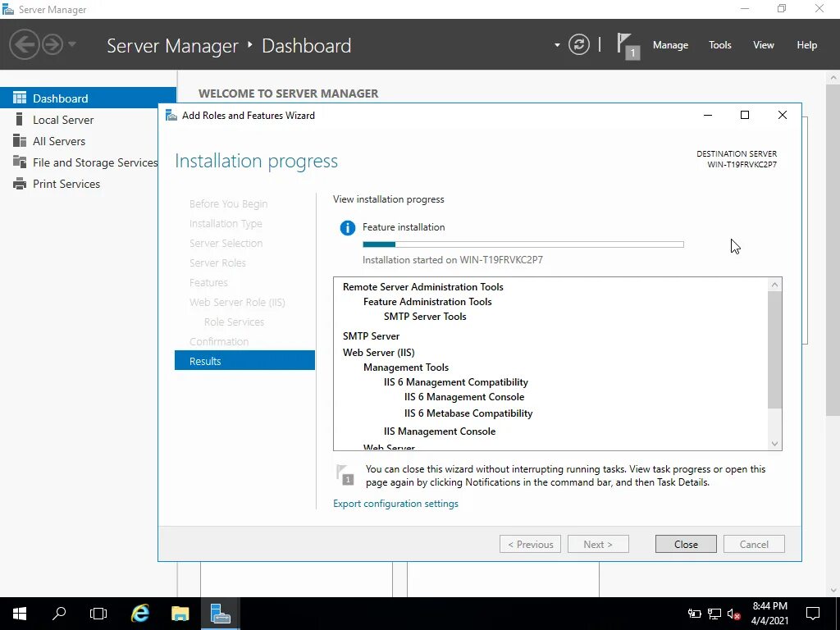Click the Before You Begin wizard step
The height and width of the screenshot is (630, 840).
click(228, 203)
